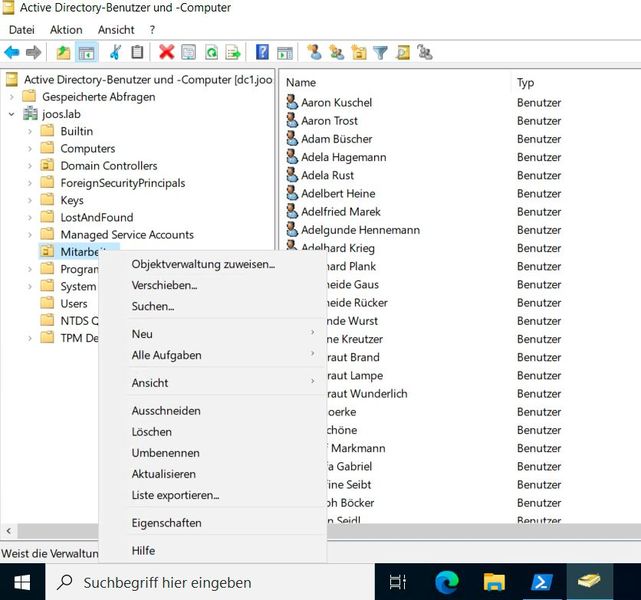Expand the Domain Controllers folder
Image resolution: width=641 pixels, height=600 pixels.
30,166
